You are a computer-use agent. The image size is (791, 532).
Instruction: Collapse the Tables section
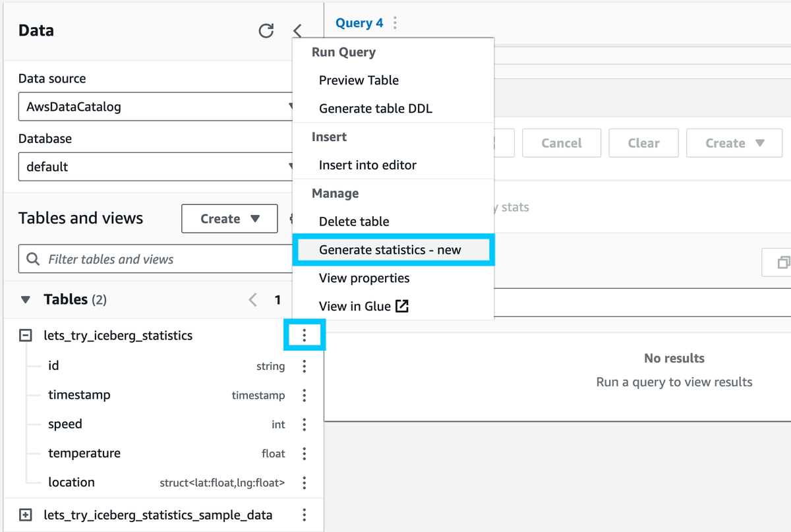pyautogui.click(x=25, y=299)
